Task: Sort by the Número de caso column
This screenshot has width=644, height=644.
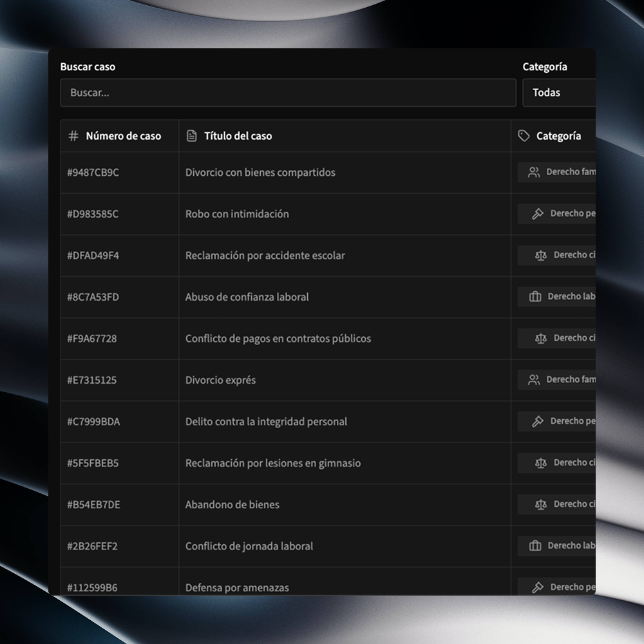Action: tap(118, 136)
